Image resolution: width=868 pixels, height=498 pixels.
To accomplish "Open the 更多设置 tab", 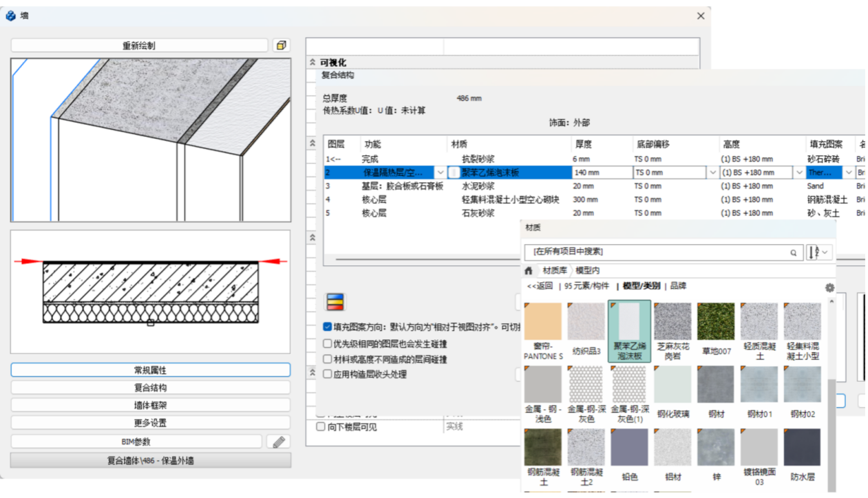I will pyautogui.click(x=150, y=423).
